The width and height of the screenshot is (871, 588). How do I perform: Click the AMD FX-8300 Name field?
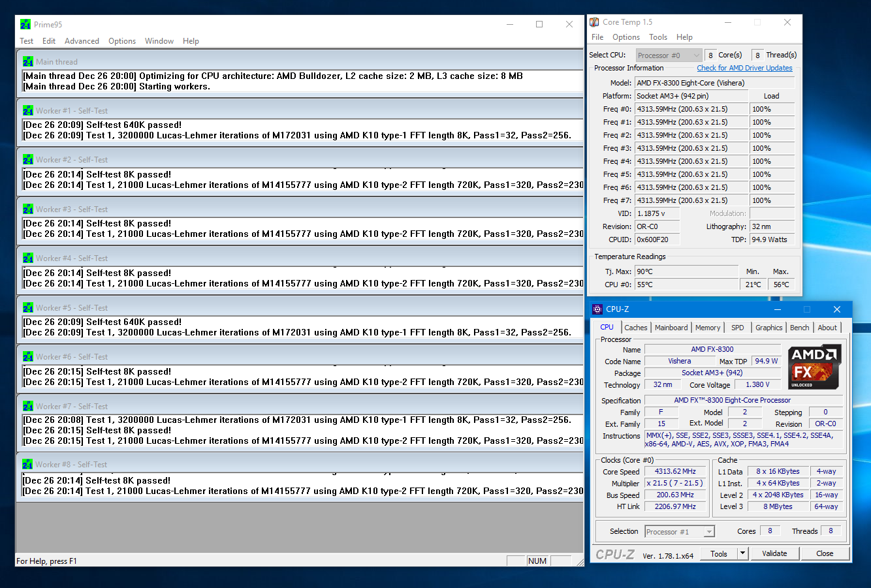(x=712, y=349)
